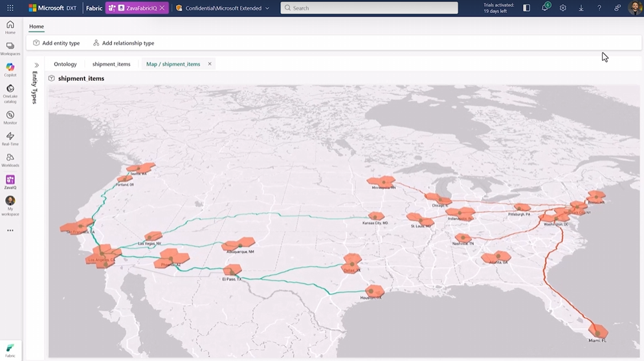Open Copilot from left sidebar

tap(10, 70)
